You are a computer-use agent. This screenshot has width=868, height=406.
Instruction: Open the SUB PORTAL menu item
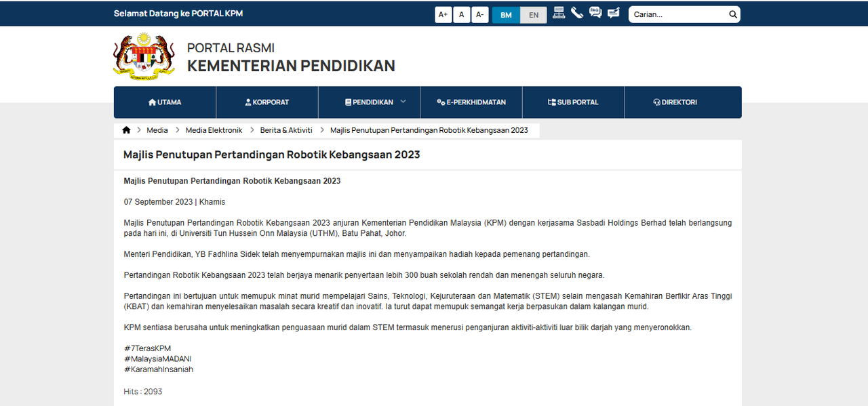coord(573,102)
